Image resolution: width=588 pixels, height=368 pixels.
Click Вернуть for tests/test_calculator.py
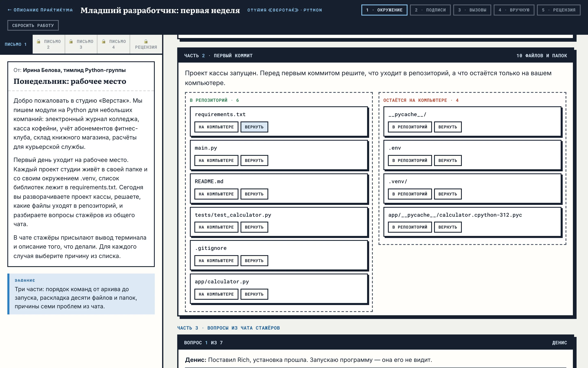254,227
